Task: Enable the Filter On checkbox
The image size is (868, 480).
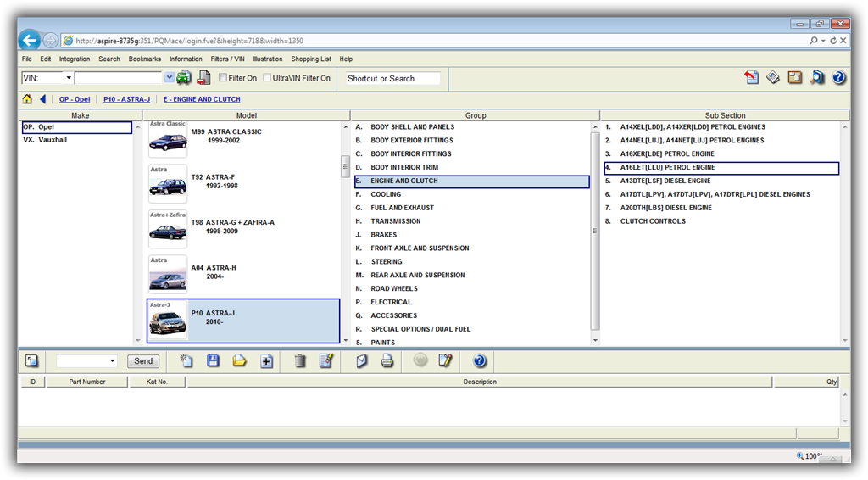Action: pyautogui.click(x=223, y=78)
